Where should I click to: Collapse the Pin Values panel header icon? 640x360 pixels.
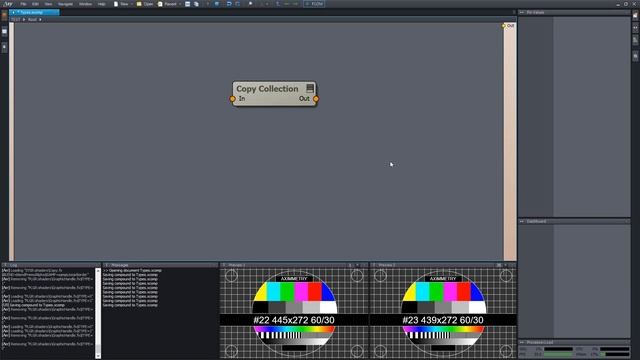click(x=522, y=13)
